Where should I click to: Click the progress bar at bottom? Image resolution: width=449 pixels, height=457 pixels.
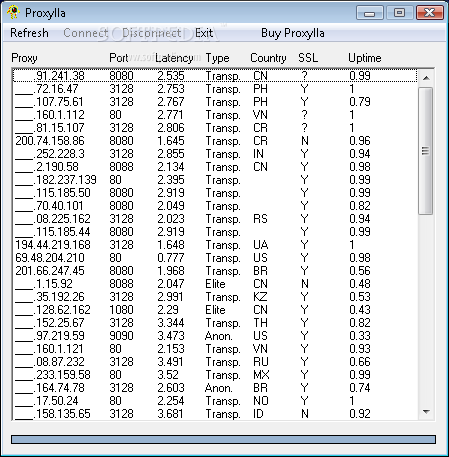[223, 439]
